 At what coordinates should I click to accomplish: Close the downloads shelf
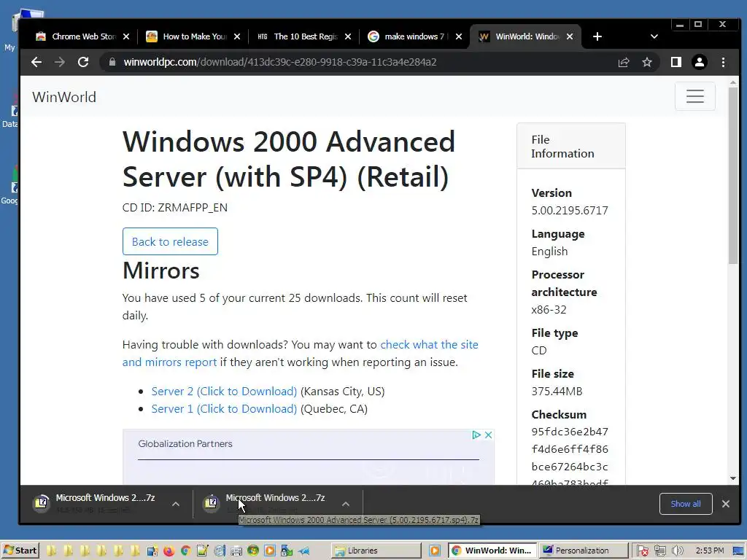pos(726,504)
